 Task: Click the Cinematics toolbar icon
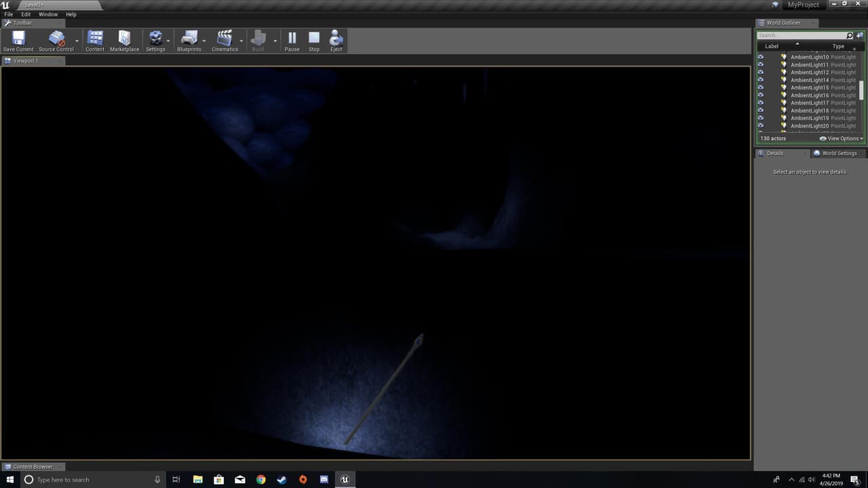(x=224, y=38)
